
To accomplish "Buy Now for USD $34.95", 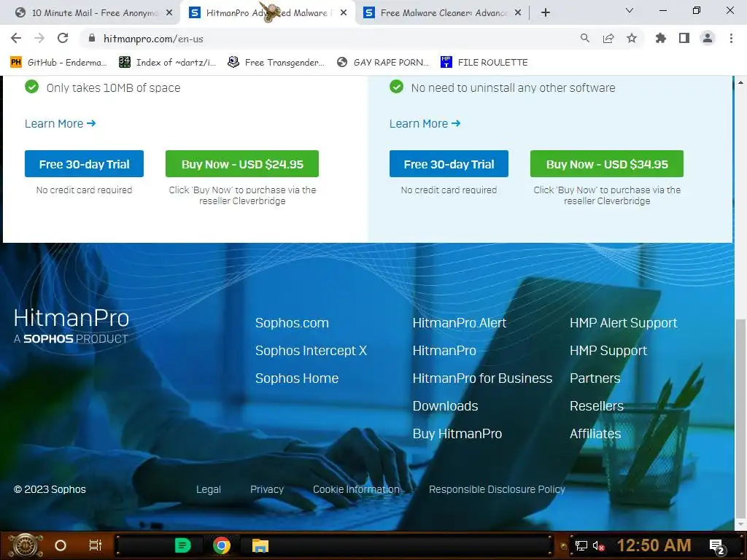I will pyautogui.click(x=607, y=164).
